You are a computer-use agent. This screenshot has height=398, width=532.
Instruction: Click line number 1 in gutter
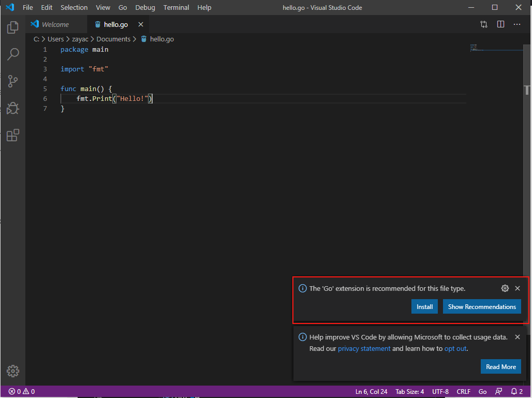[x=45, y=50]
